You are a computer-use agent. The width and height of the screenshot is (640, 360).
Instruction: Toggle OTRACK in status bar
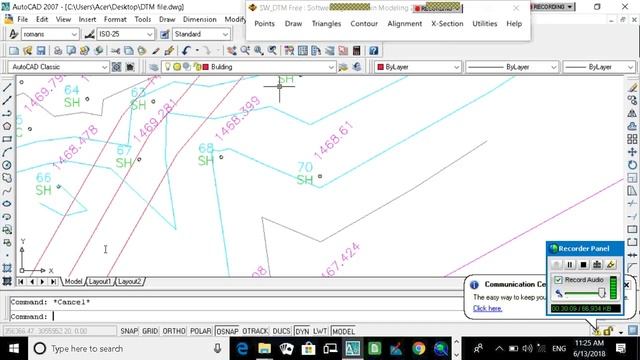pos(255,331)
